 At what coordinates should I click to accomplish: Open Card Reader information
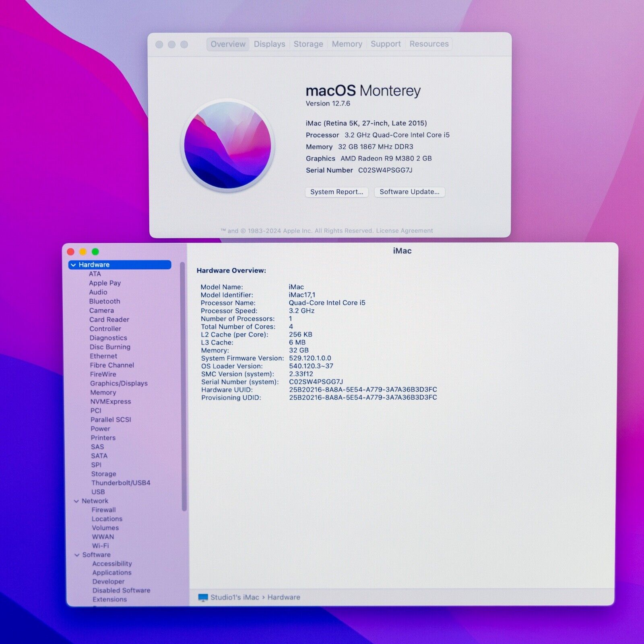point(109,320)
